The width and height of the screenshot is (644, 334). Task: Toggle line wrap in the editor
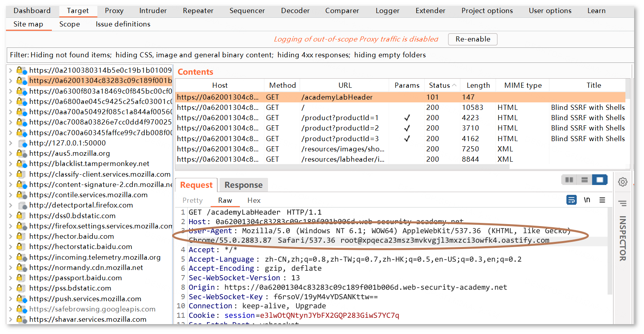[x=571, y=200]
